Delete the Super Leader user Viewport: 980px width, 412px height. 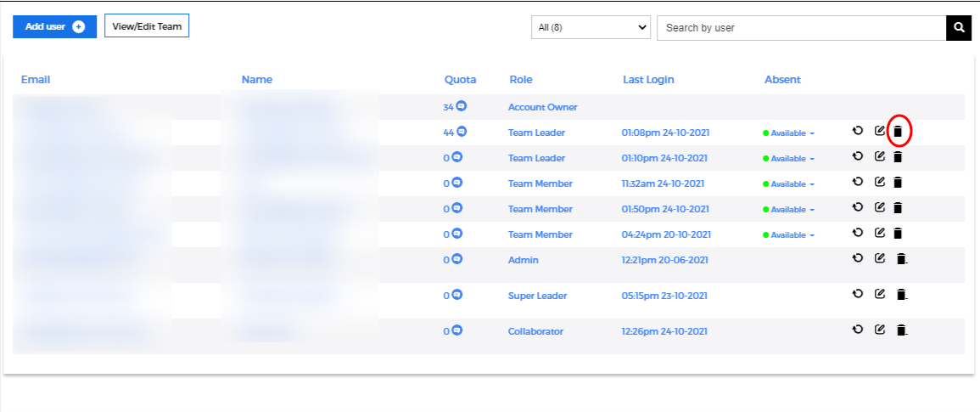coord(901,295)
